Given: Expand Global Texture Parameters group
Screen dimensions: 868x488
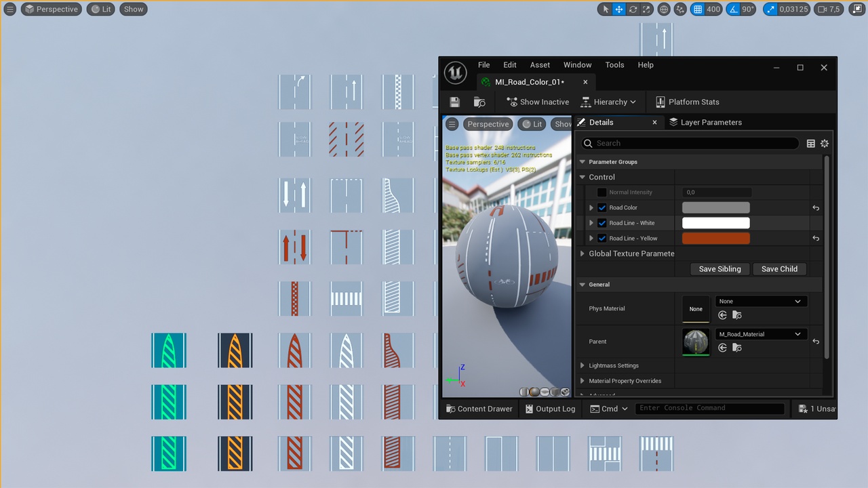Looking at the screenshot, I should tap(582, 253).
